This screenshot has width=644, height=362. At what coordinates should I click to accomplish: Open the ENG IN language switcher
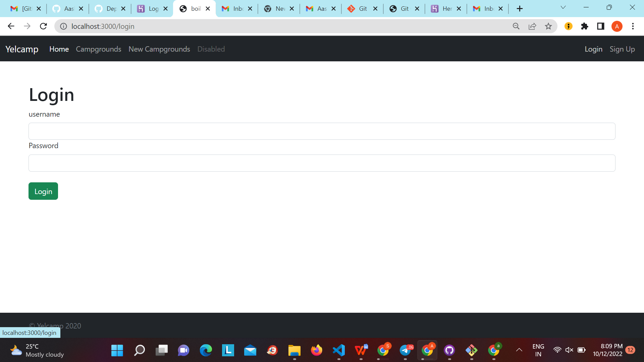point(538,350)
